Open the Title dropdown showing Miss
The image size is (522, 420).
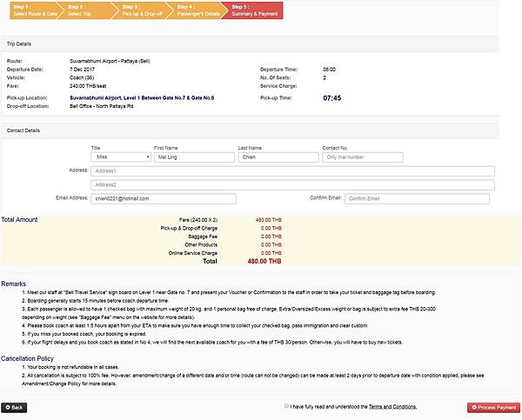[x=121, y=157]
